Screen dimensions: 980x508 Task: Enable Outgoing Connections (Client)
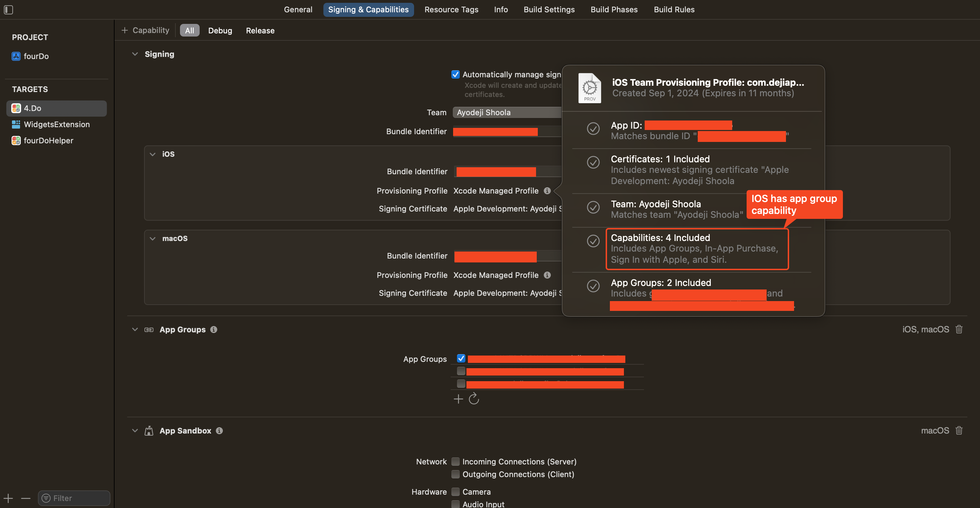[x=456, y=474]
